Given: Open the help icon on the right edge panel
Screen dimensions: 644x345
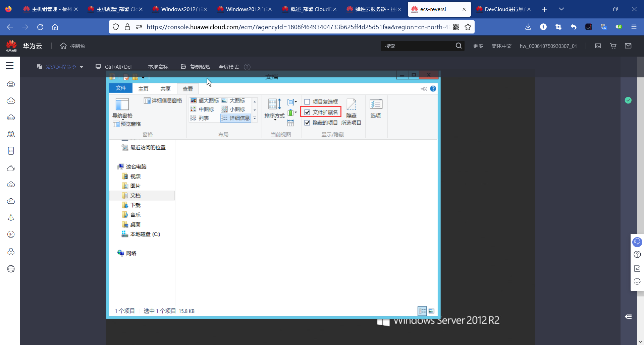Looking at the screenshot, I should (637, 255).
